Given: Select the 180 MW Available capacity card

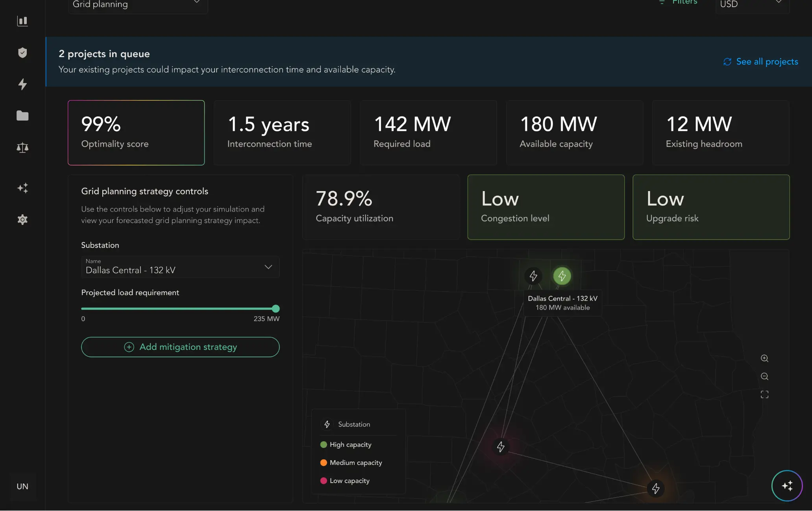Looking at the screenshot, I should point(575,132).
